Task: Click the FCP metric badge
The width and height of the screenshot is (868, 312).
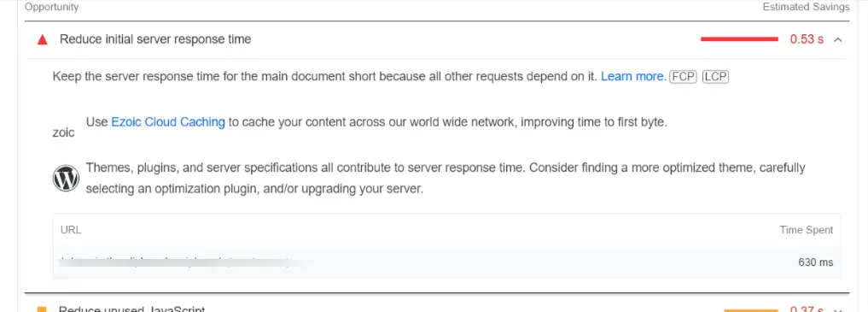Action: pyautogui.click(x=683, y=77)
